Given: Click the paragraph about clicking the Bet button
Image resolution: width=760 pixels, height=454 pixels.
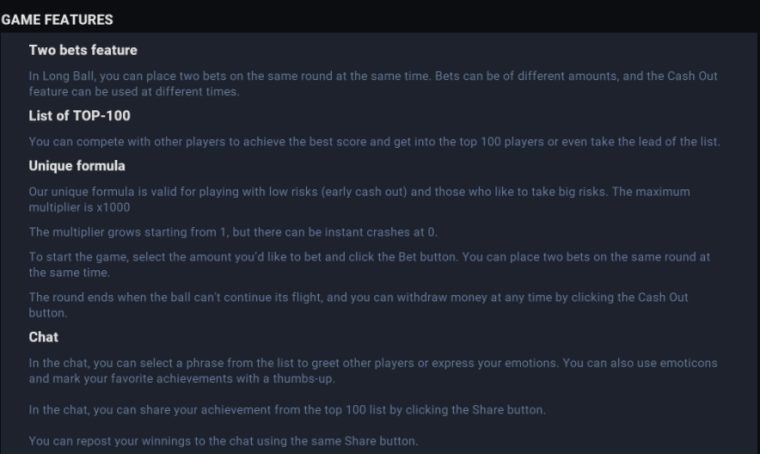Looking at the screenshot, I should (369, 265).
